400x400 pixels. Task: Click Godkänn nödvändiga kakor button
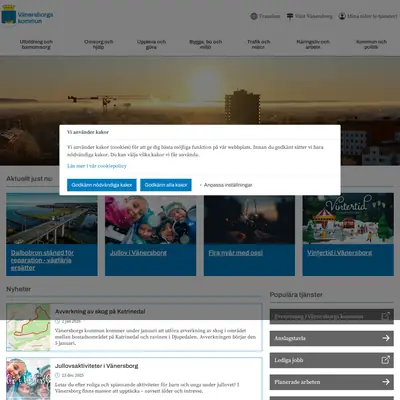pos(102,185)
